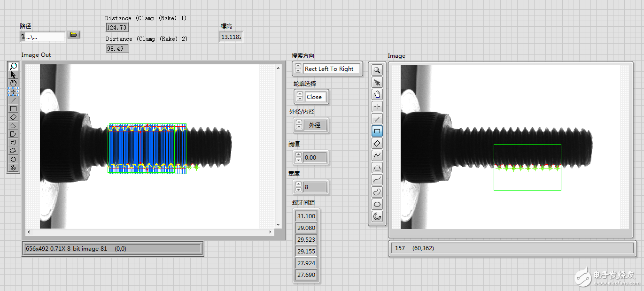644x291 pixels.
Task: Click the 宽度 value field showing 8
Action: pyautogui.click(x=315, y=187)
